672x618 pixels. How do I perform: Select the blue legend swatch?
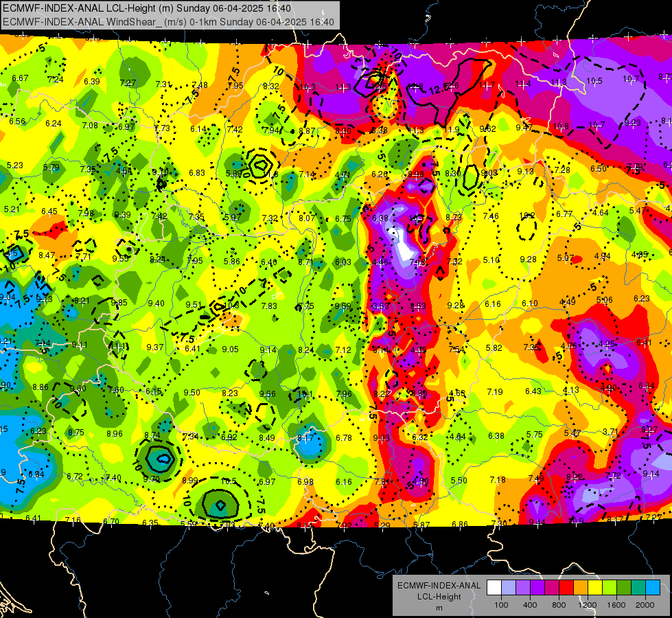(653, 588)
